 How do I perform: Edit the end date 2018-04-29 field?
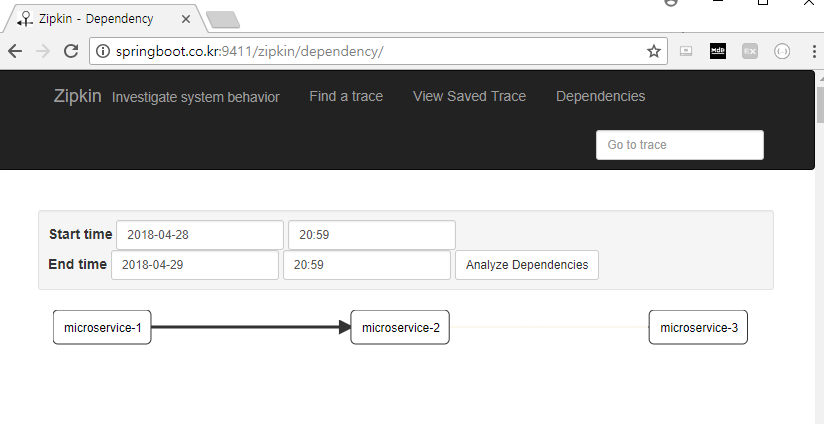(194, 265)
